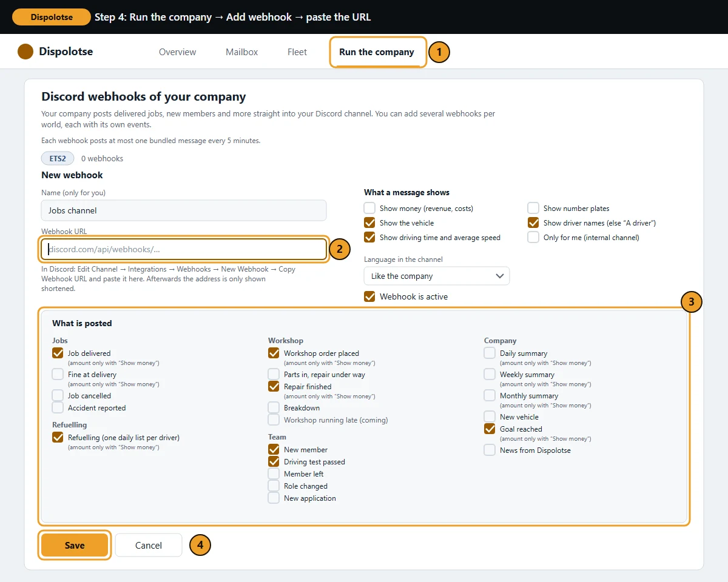Switch to the Fleet tab
728x582 pixels.
297,52
